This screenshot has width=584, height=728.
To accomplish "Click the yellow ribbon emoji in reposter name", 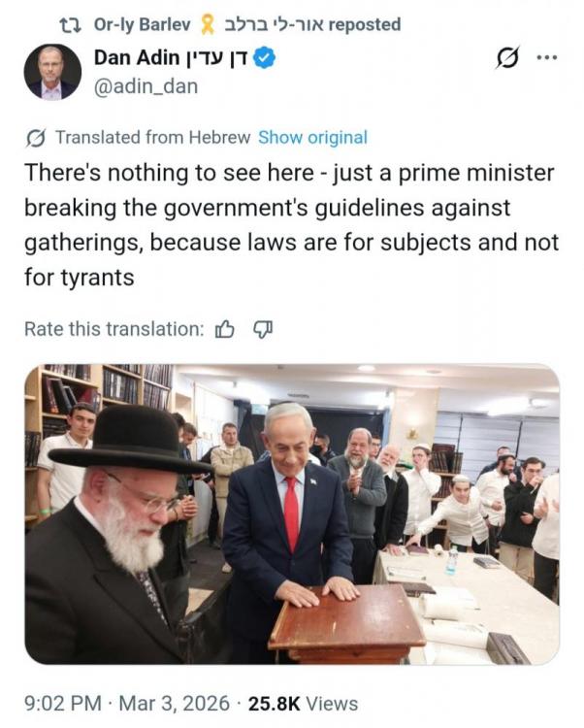I will 208,24.
